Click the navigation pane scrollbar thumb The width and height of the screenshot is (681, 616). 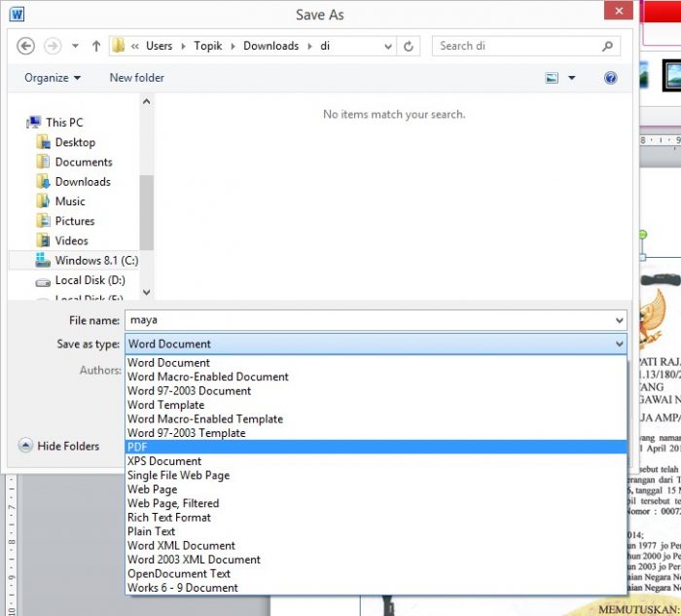[x=147, y=212]
